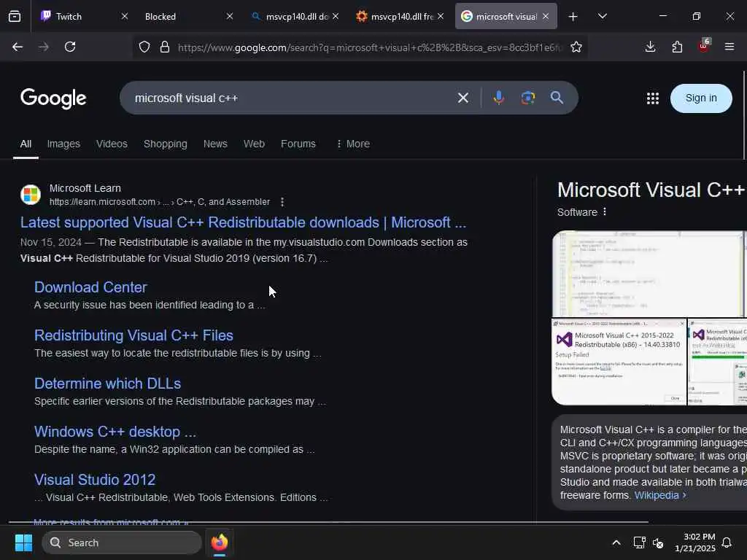Close the Blocked tab
This screenshot has width=747, height=560.
(230, 16)
